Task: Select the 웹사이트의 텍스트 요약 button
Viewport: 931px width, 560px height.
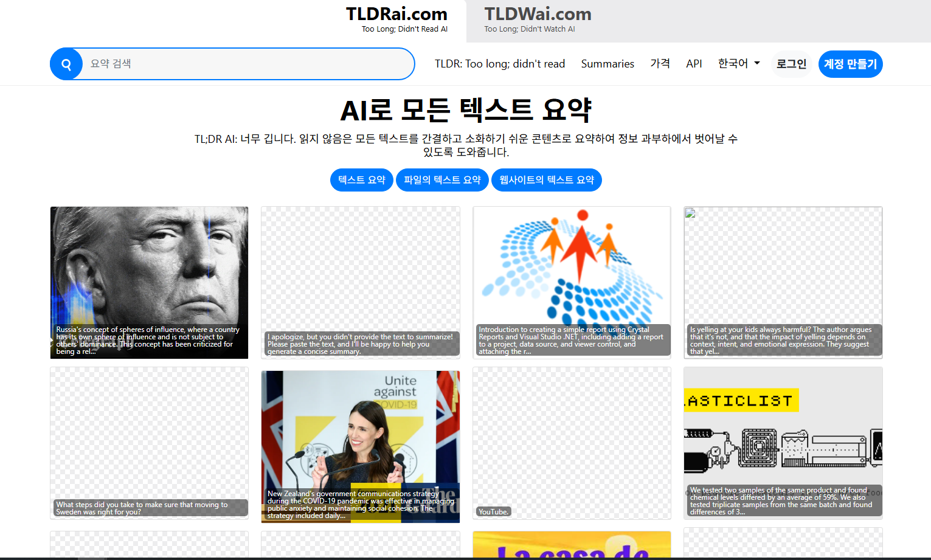Action: tap(547, 180)
